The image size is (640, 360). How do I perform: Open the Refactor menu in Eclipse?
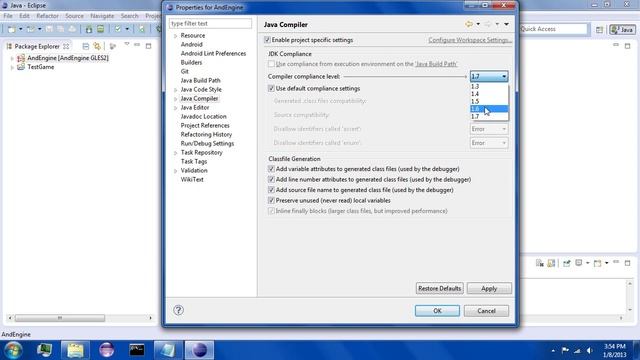coord(47,16)
